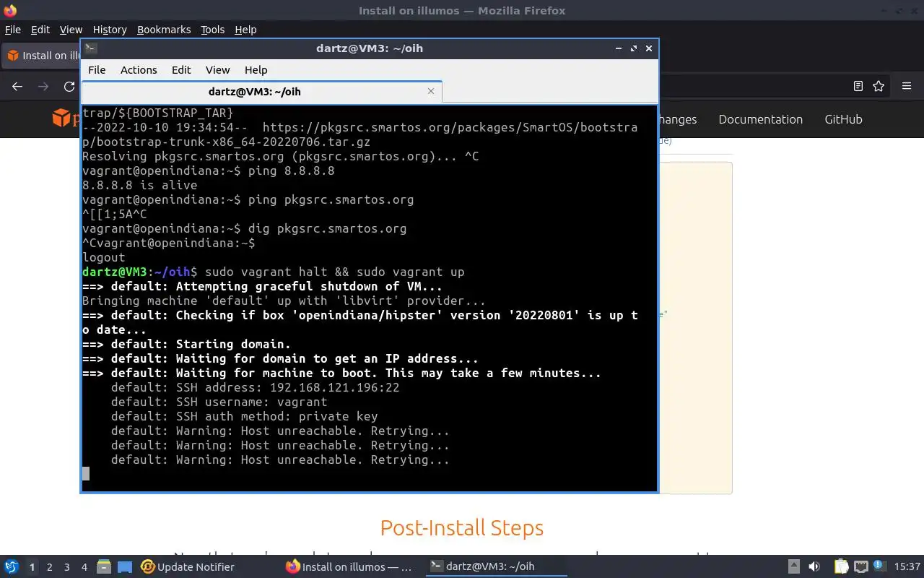Open Firefox Tools menu
The width and height of the screenshot is (924, 578).
pos(213,30)
